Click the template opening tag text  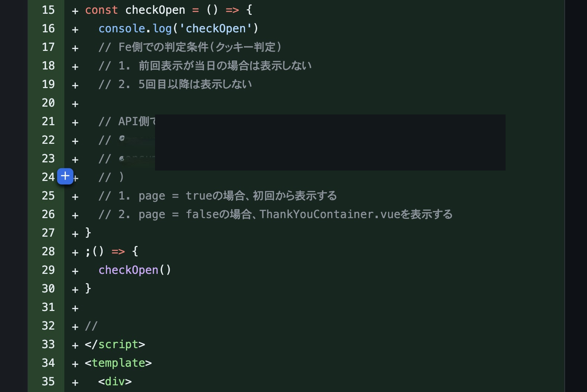tap(118, 363)
